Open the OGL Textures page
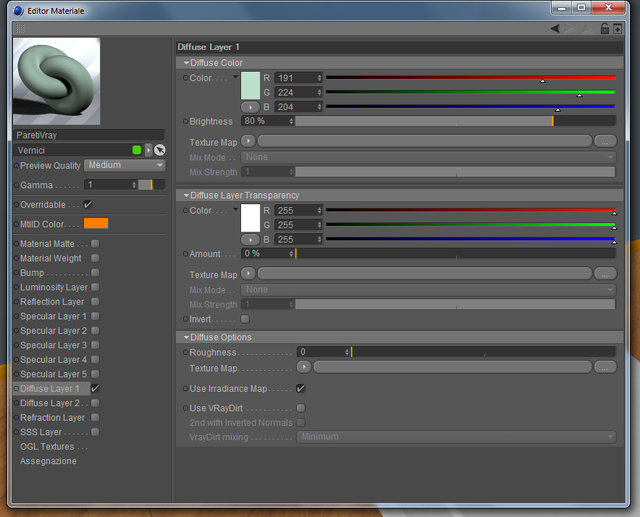The width and height of the screenshot is (640, 517). click(47, 447)
